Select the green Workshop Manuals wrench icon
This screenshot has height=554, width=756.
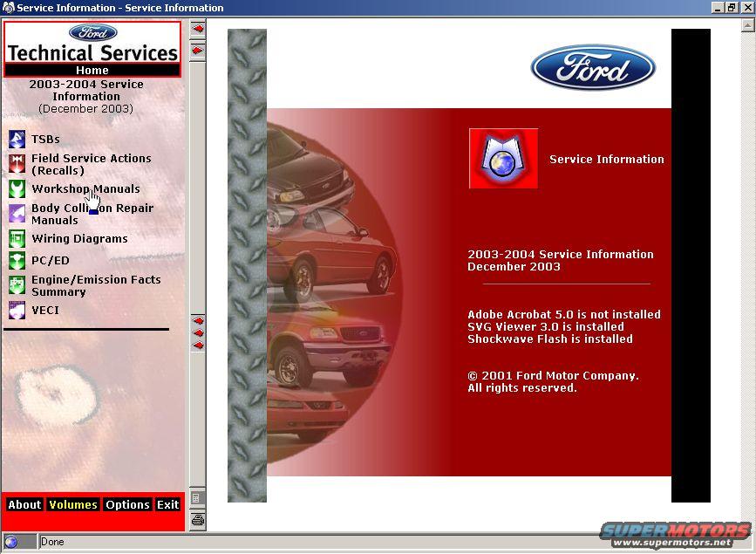[x=17, y=188]
